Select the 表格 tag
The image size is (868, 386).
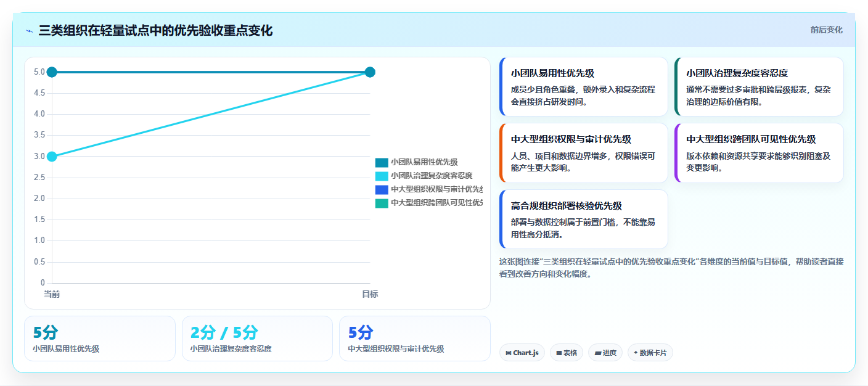point(567,353)
